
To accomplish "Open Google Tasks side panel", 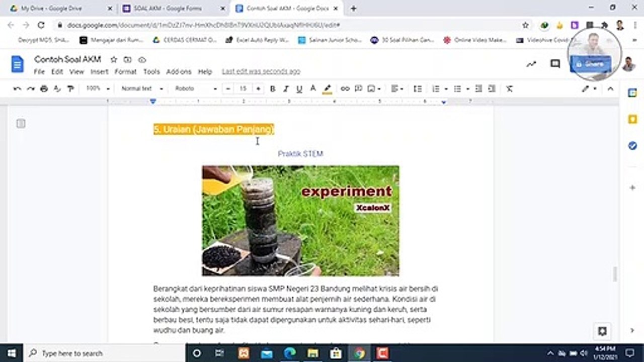I will click(x=632, y=145).
